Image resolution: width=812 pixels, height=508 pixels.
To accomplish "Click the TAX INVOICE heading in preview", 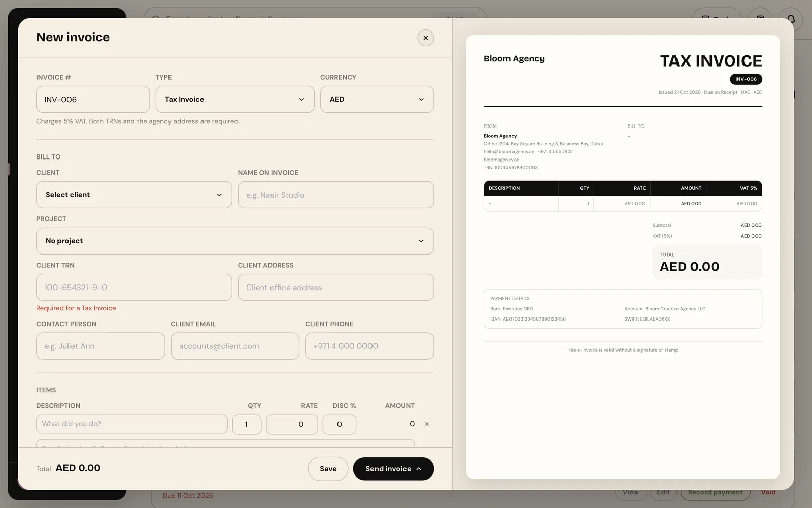I will pos(711,61).
